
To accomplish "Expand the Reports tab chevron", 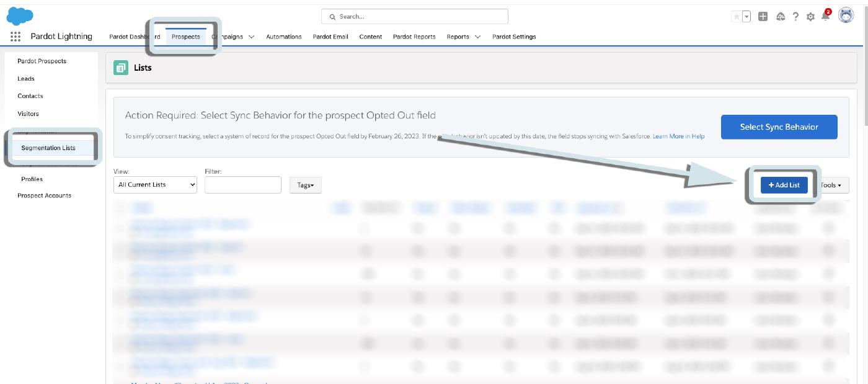I will point(477,37).
